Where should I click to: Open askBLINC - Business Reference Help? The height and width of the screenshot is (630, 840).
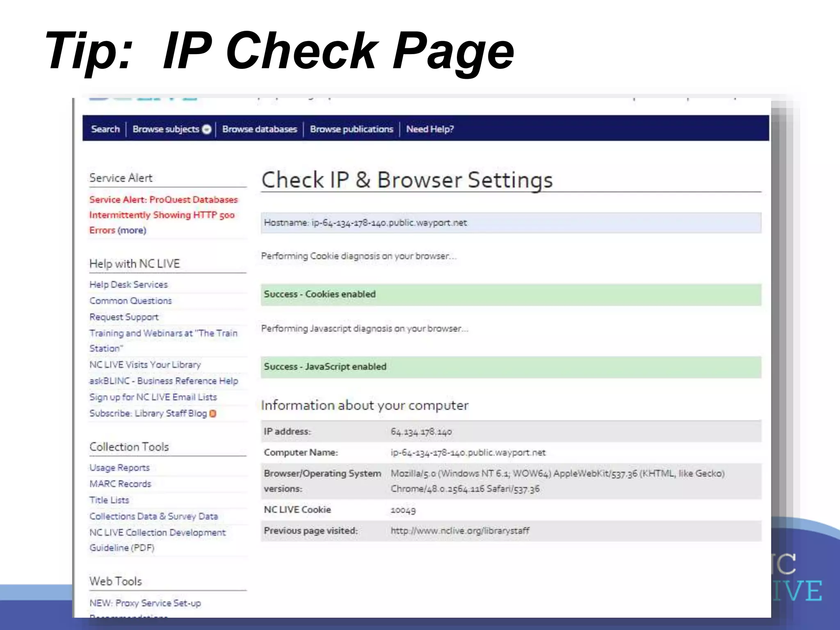point(164,381)
